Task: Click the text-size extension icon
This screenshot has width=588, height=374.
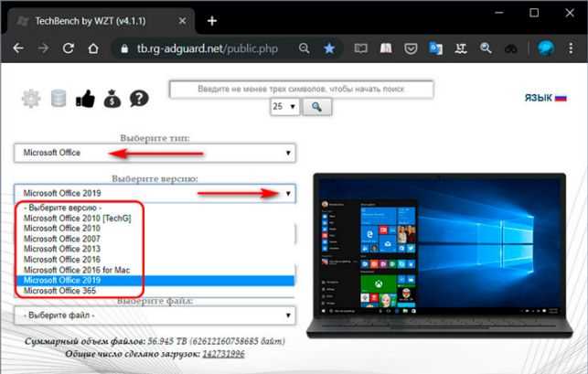Action: (461, 48)
